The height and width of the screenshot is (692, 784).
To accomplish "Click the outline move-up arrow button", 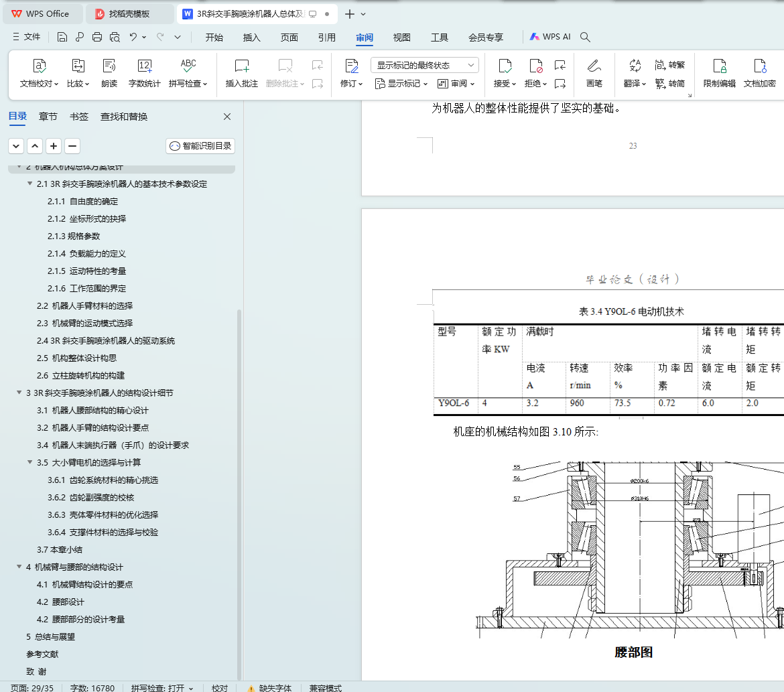I will 35,146.
